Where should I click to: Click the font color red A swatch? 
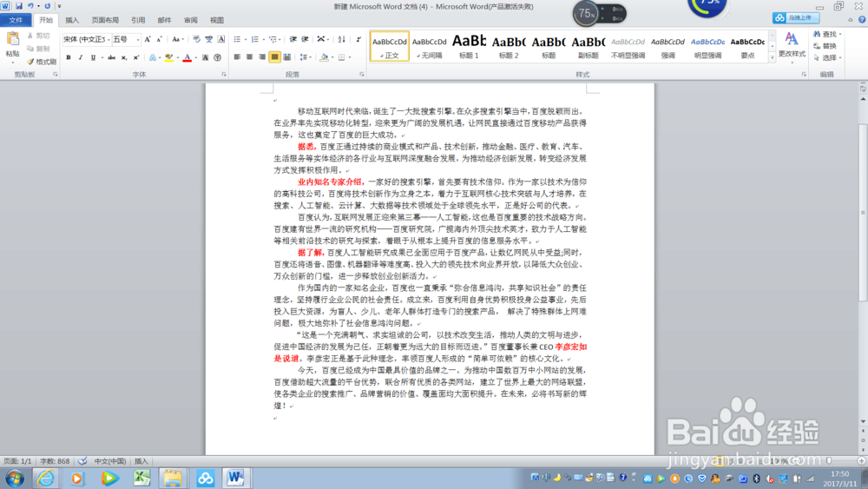point(187,57)
